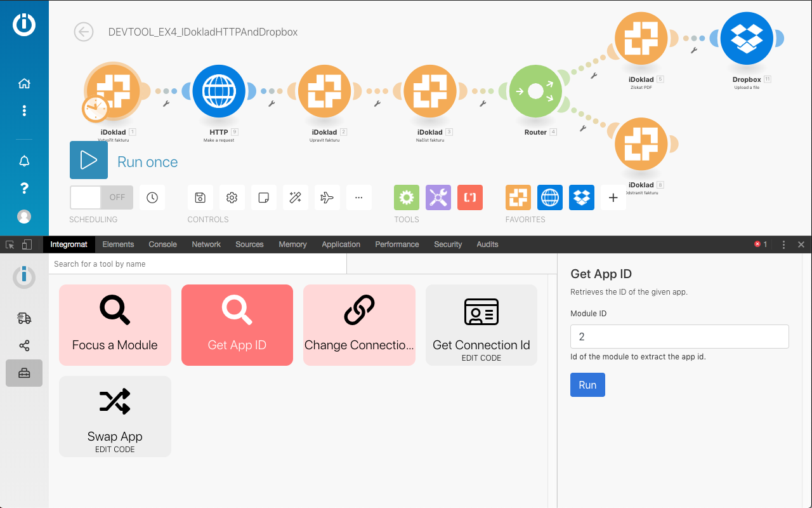Select the Get App ID tool card

[237, 325]
